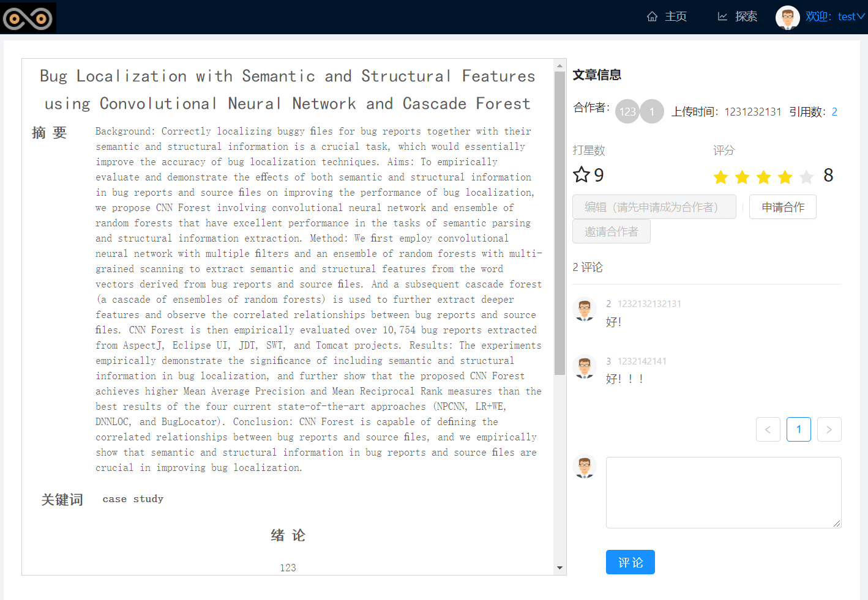Click the home icon beside 主页
The width and height of the screenshot is (868, 600).
tap(652, 17)
